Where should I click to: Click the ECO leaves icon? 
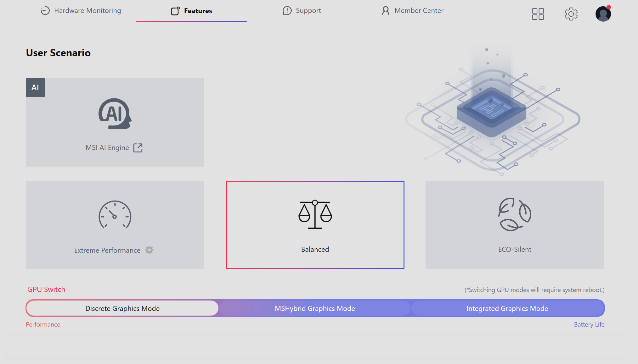coord(515,214)
